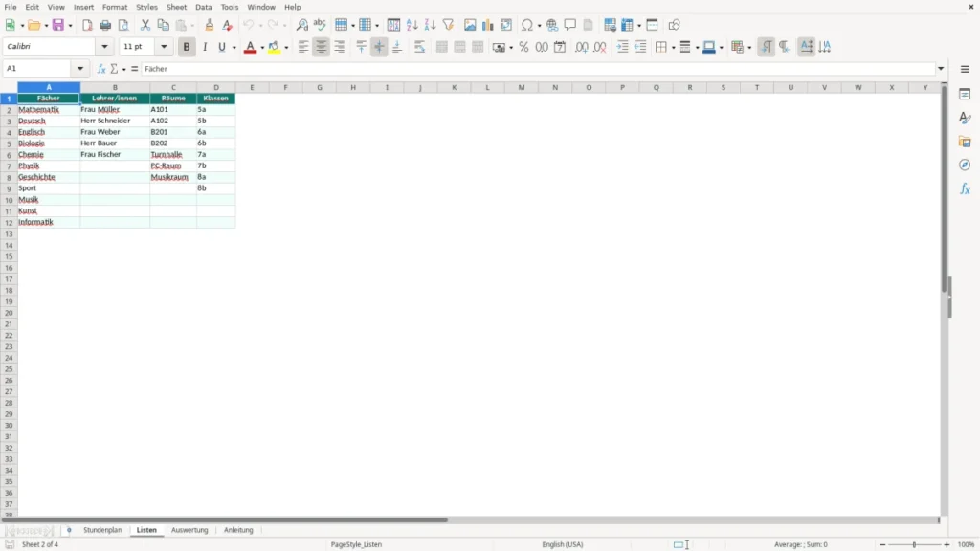Screen dimensions: 980x551
Task: Insert a comment
Action: point(570,25)
